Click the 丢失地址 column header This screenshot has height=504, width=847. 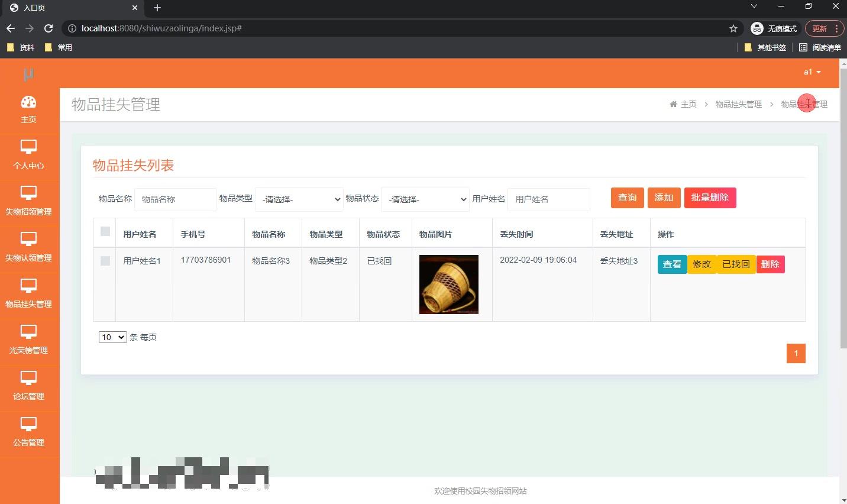coord(616,234)
